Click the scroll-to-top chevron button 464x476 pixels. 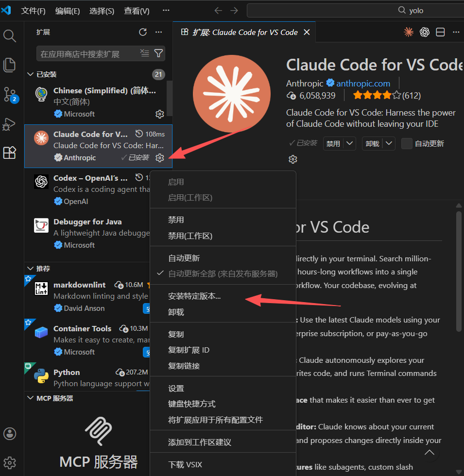coord(430,453)
